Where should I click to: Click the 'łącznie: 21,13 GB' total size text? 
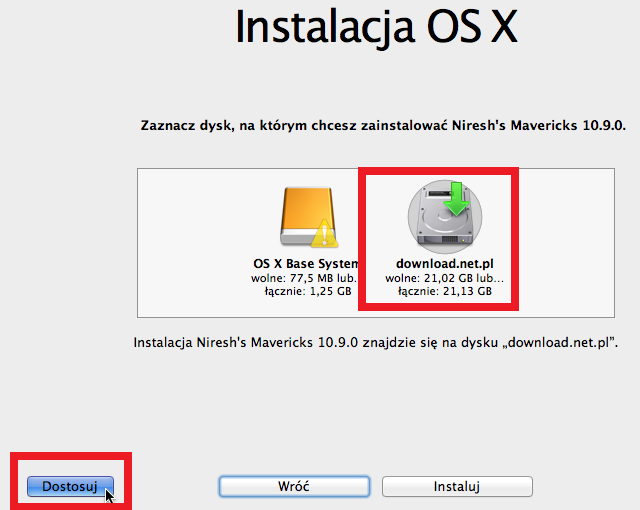pyautogui.click(x=445, y=291)
